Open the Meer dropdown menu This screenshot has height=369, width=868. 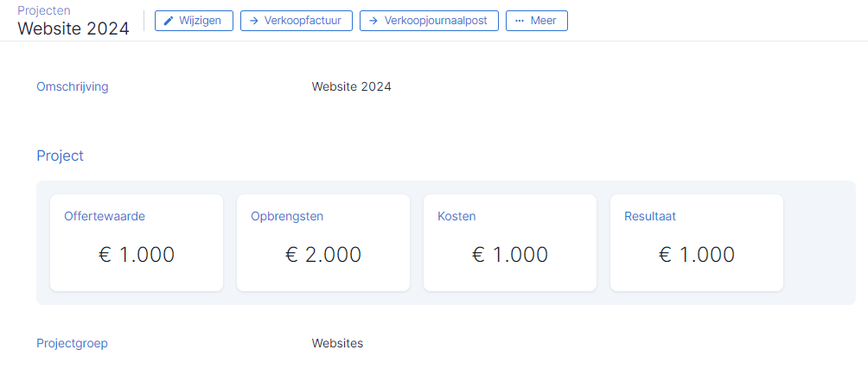[x=536, y=21]
